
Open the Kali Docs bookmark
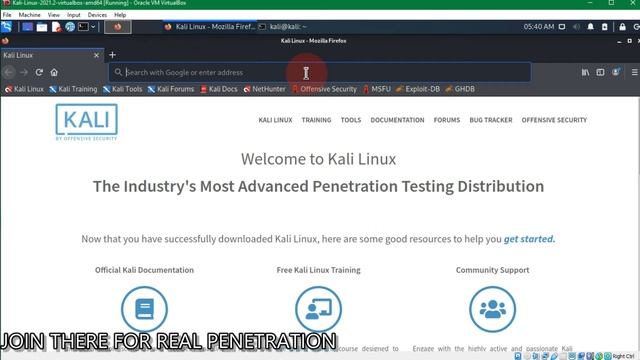[x=218, y=89]
